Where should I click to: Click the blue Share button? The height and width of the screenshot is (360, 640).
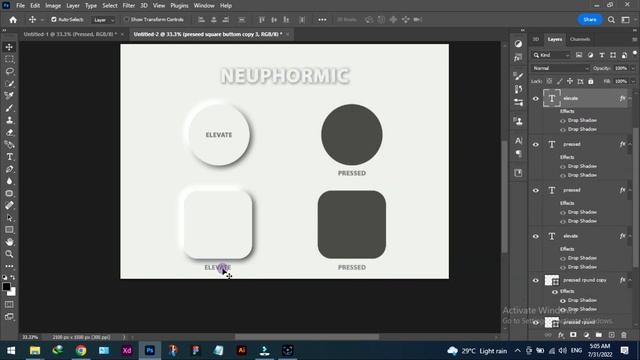pyautogui.click(x=590, y=20)
